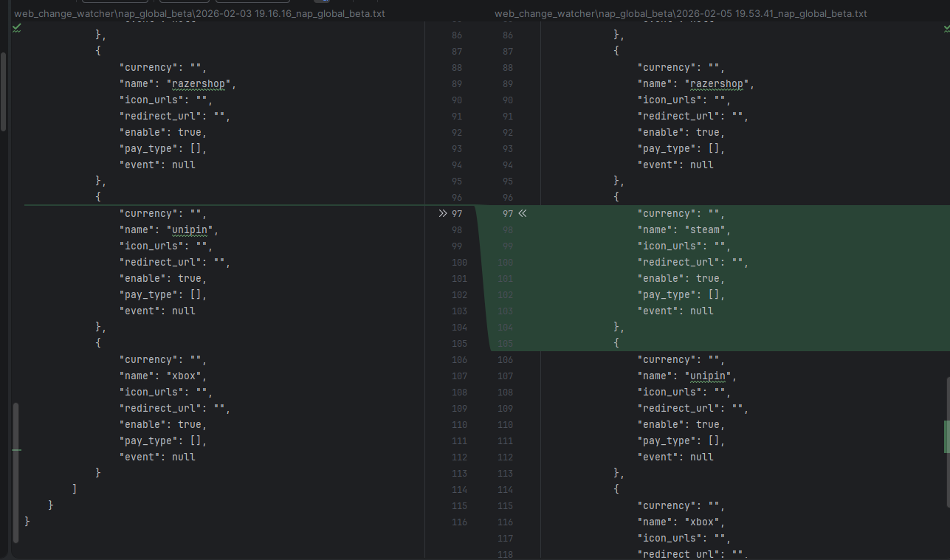This screenshot has width=950, height=560.
Task: Click the 2026-02-05 19.53.41 file path title
Action: coord(681,14)
